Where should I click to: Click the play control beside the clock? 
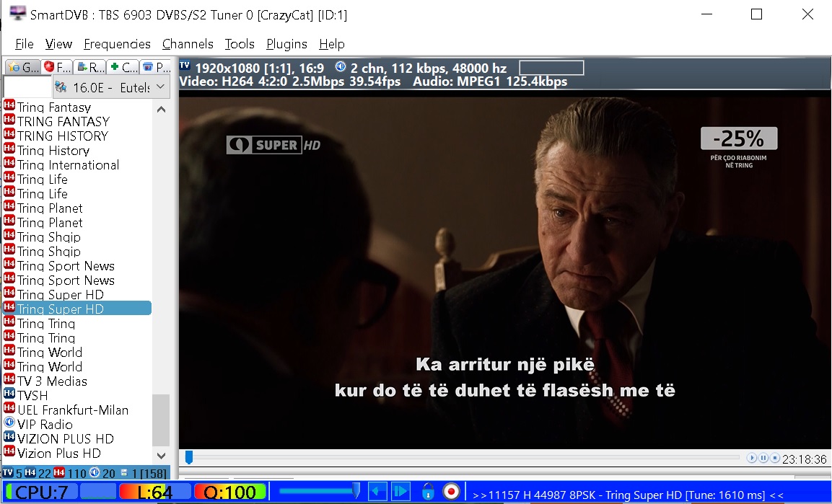pos(751,458)
